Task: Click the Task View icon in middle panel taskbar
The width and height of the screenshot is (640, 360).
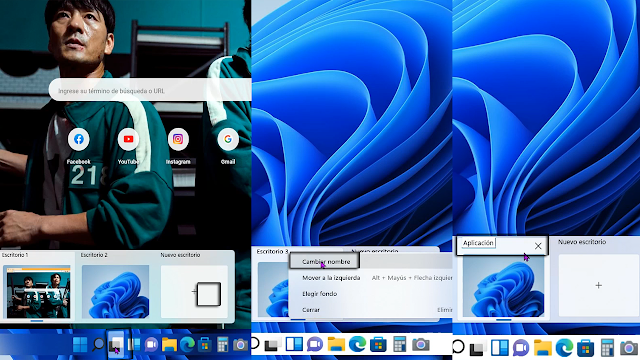Action: click(x=271, y=345)
